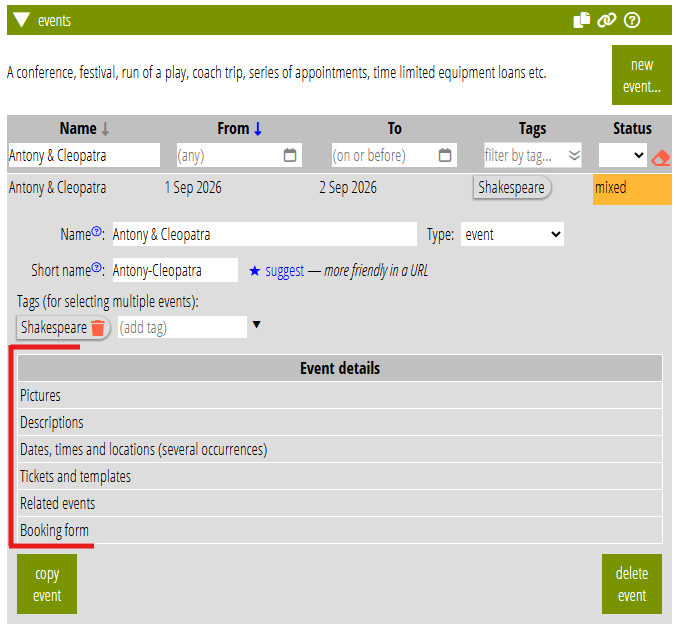The width and height of the screenshot is (676, 627).
Task: Open help icon next to Name label
Action: [97, 231]
